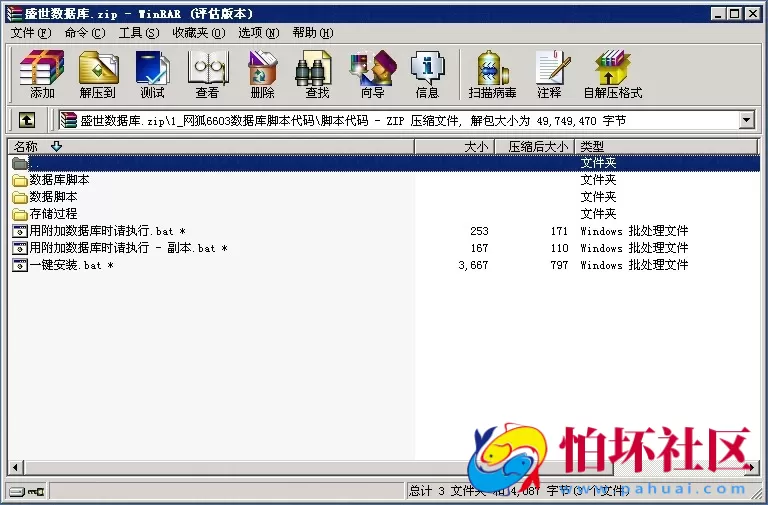Select the 数据脚本 folder name
Viewport: 768px width, 505px height.
click(53, 197)
